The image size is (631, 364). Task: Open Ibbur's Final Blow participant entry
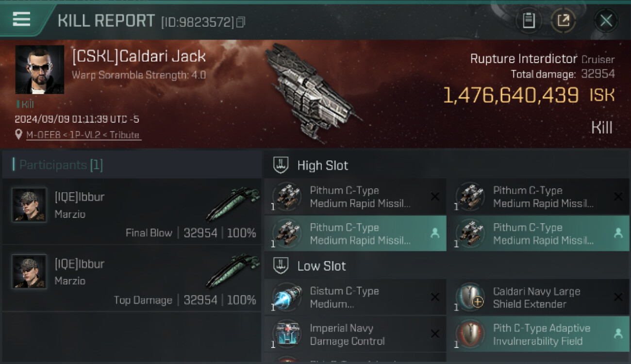(x=132, y=212)
